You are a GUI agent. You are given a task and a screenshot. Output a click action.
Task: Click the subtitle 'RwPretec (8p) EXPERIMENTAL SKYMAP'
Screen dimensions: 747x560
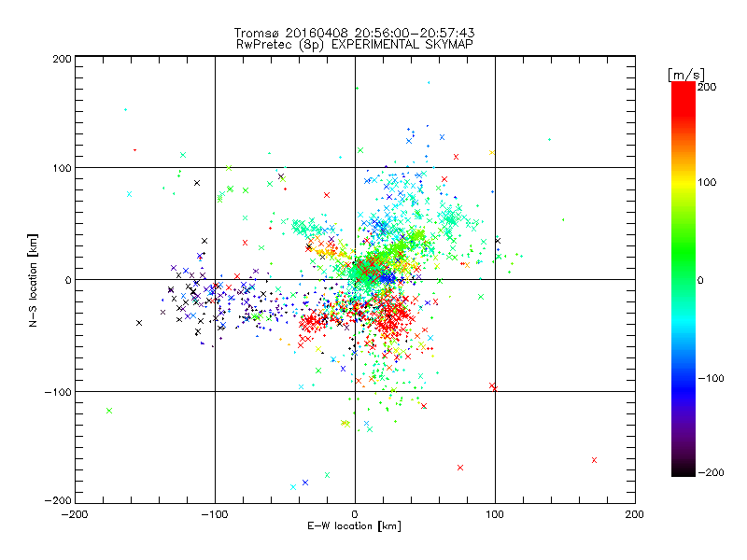355,45
